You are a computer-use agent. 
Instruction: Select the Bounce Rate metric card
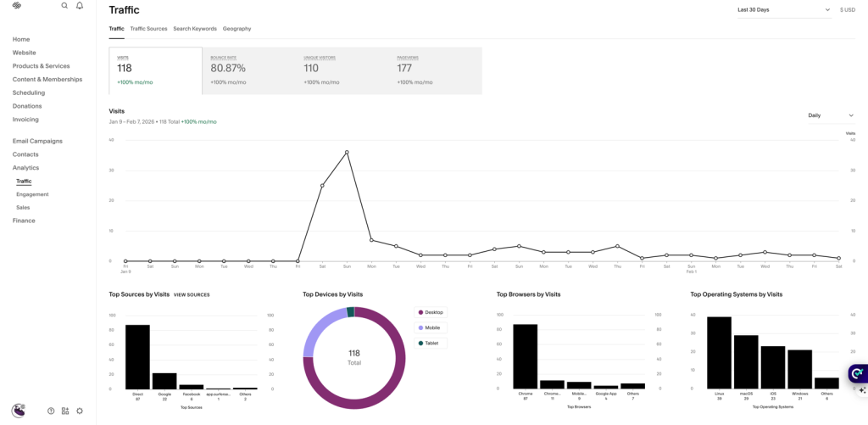pos(248,70)
